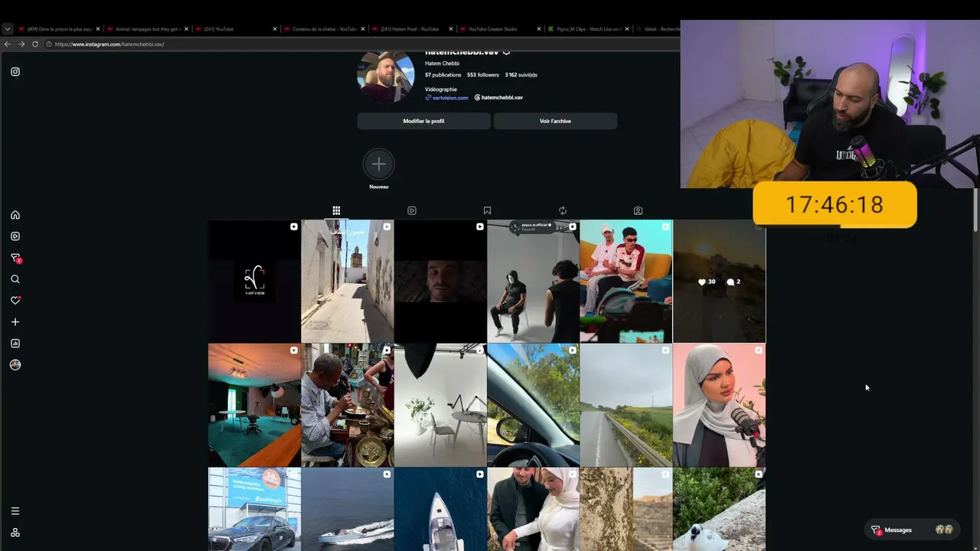Open the browser tab list dropdown arrow
Screen dimensions: 980x551
8,29
